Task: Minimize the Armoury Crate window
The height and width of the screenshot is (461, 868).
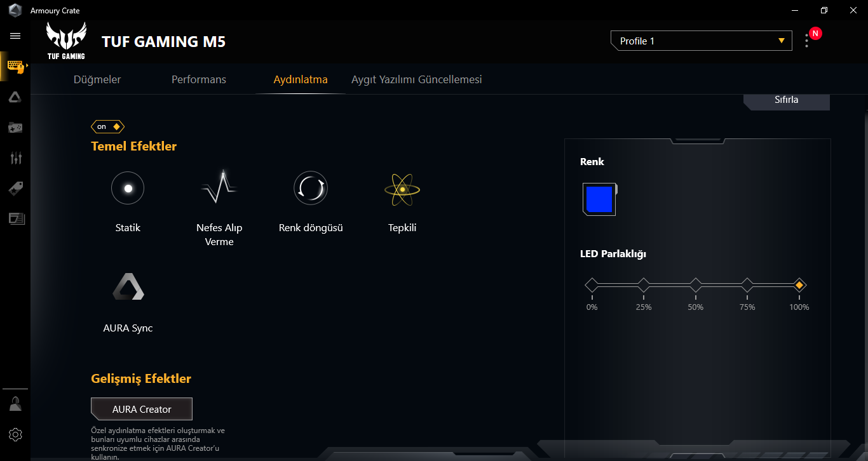Action: point(794,10)
